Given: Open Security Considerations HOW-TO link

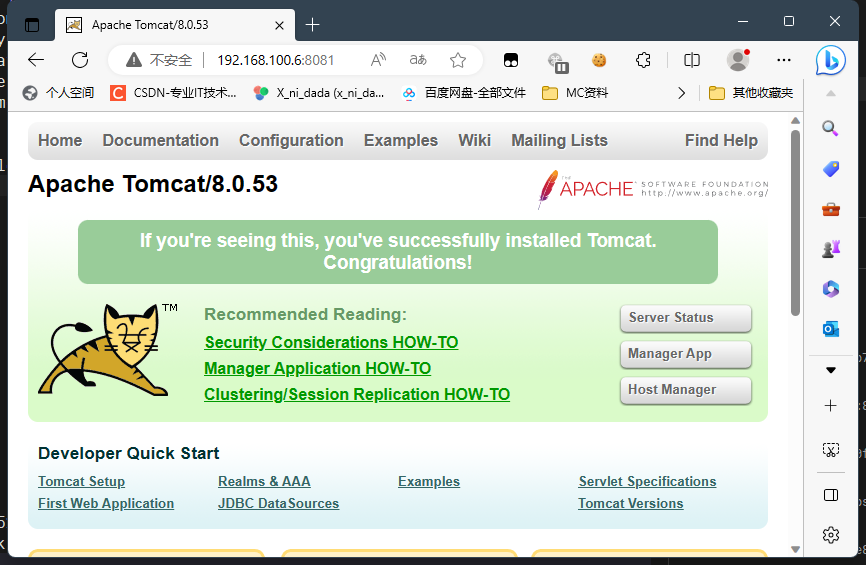Looking at the screenshot, I should (331, 342).
